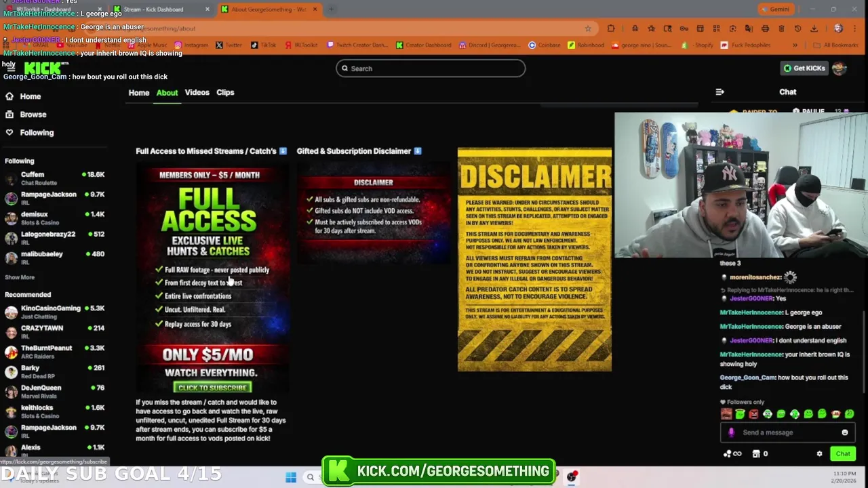Image resolution: width=868 pixels, height=488 pixels.
Task: Open emoji picker in message box
Action: coord(845,432)
